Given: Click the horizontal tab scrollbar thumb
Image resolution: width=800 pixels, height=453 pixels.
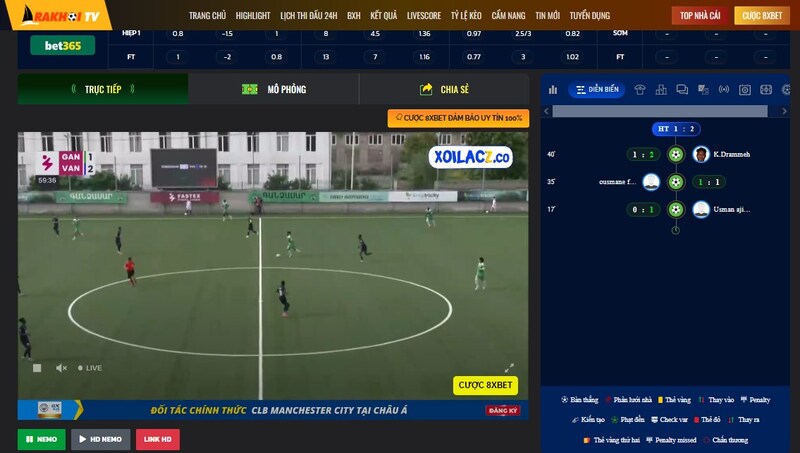Looking at the screenshot, I should 660,111.
